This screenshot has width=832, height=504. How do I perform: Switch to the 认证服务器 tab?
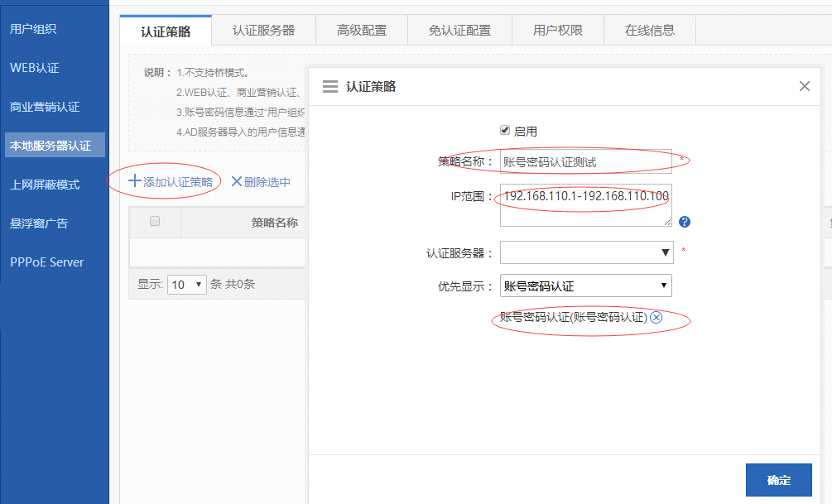[263, 31]
